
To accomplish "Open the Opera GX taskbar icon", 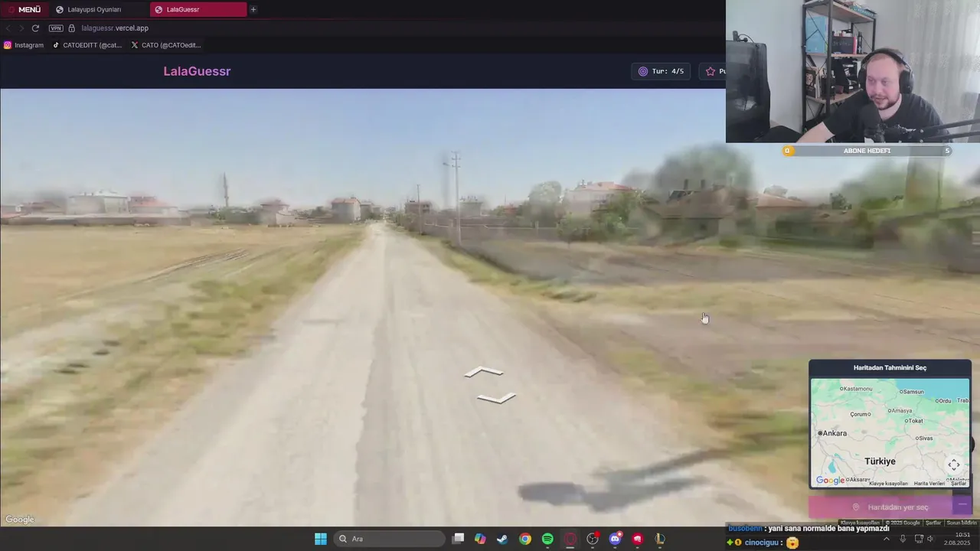I will [x=570, y=539].
